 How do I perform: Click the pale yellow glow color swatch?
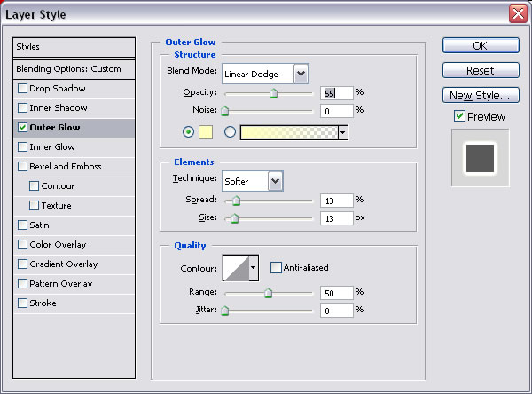click(x=207, y=132)
